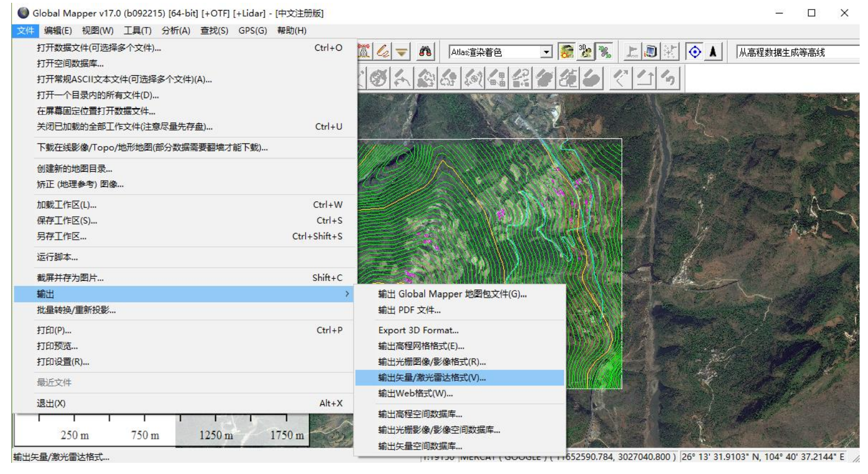This screenshot has width=868, height=474.
Task: Open the 文件 menu
Action: pyautogui.click(x=25, y=31)
